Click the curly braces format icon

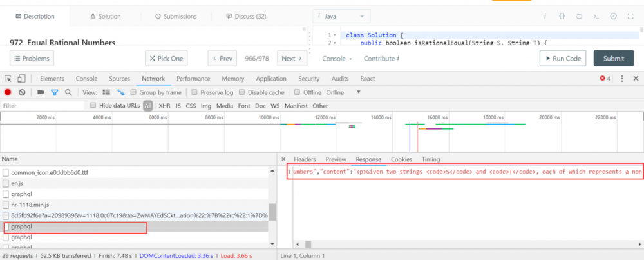(562, 17)
